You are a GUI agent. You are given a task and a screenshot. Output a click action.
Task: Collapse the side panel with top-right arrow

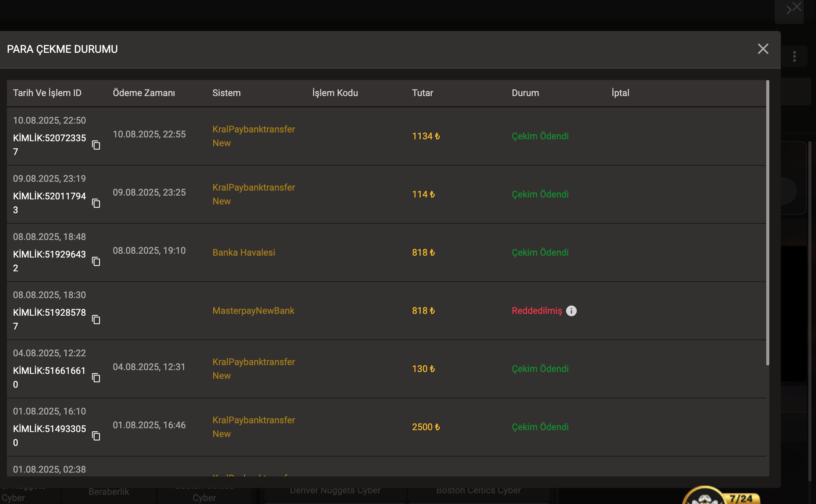click(x=789, y=10)
